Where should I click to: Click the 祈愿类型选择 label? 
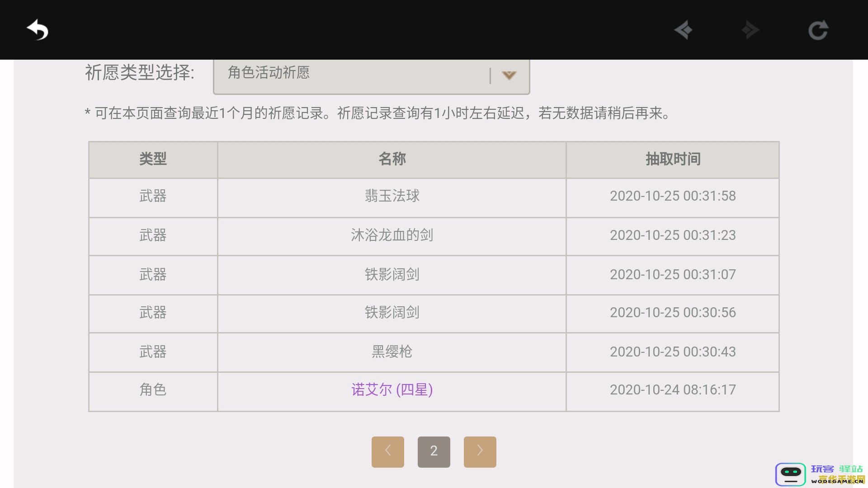(140, 72)
